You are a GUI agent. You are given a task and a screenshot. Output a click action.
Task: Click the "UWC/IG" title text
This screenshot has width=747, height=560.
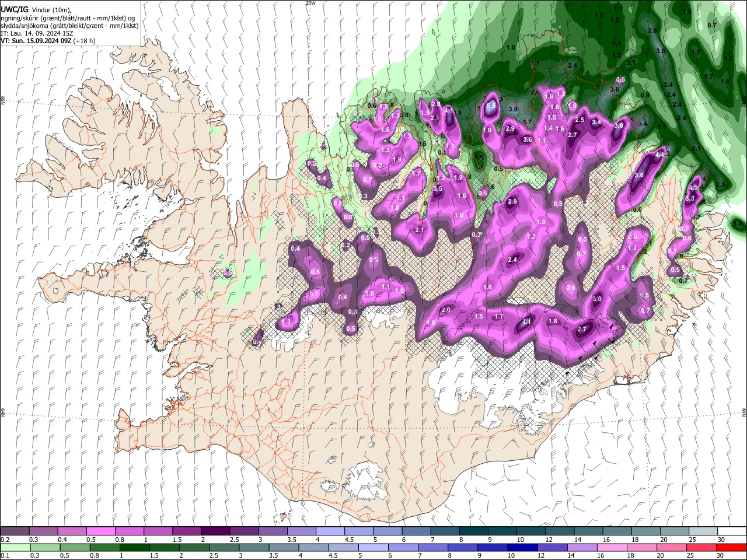14,10
